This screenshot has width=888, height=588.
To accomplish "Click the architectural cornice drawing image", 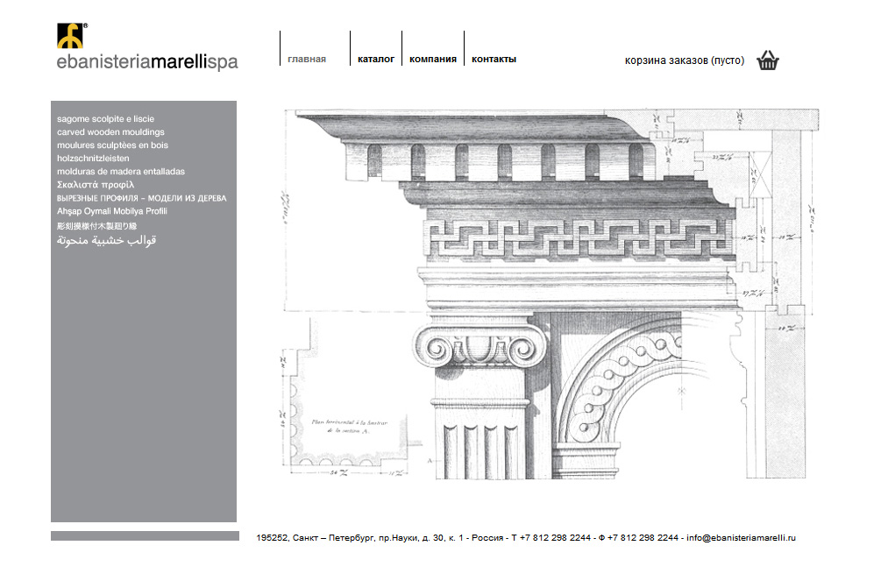I will click(551, 294).
